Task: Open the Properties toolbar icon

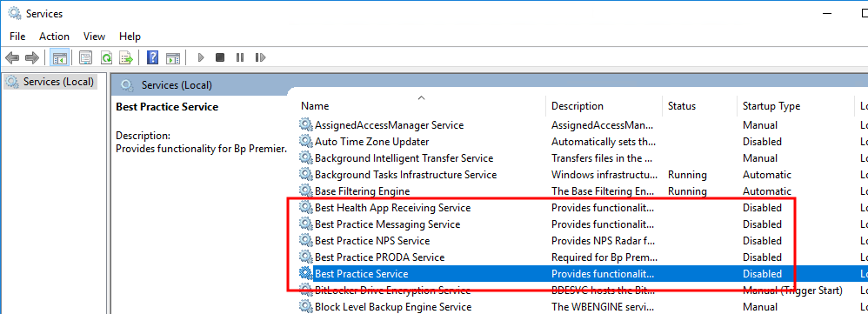Action: click(85, 57)
